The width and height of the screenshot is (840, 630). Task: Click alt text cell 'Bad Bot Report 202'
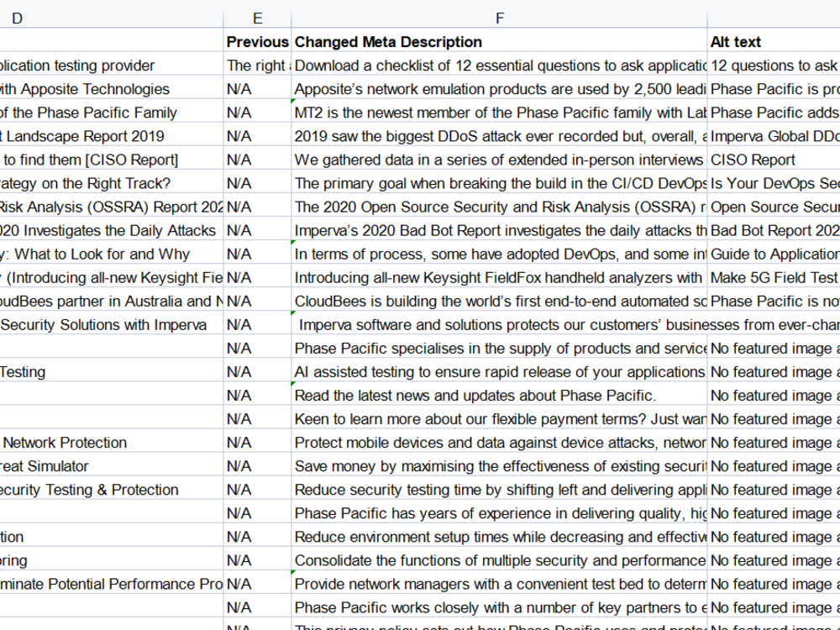[774, 230]
